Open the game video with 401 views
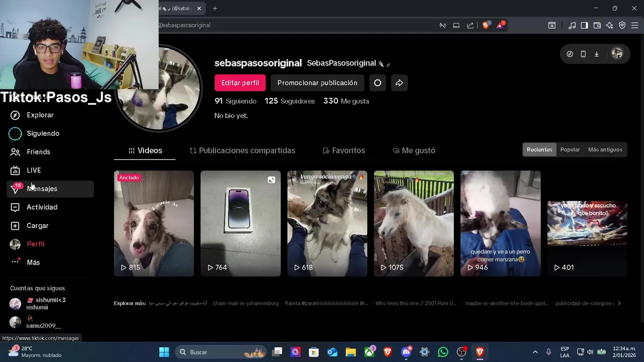 pos(587,224)
